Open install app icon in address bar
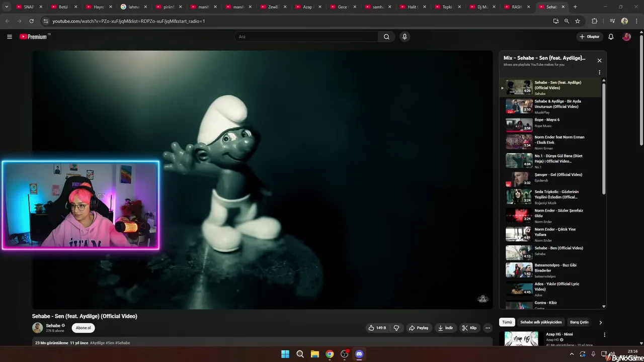Viewport: 644px width, 362px height. (556, 21)
